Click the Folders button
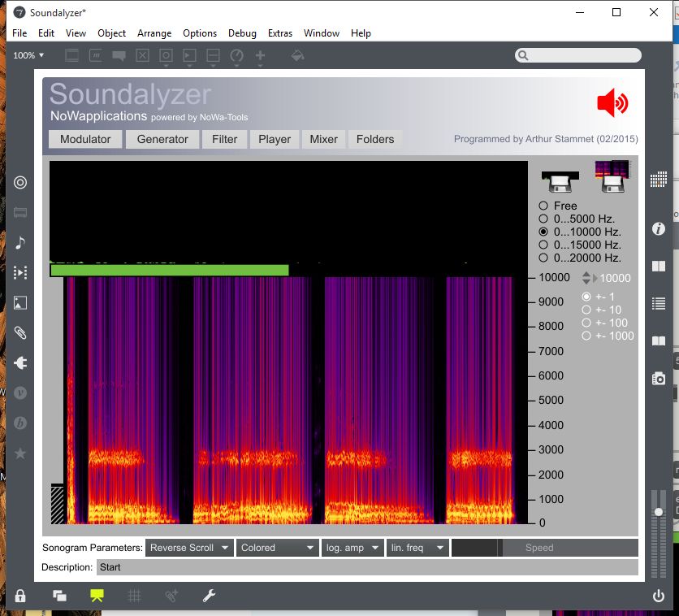The image size is (679, 616). (x=375, y=140)
